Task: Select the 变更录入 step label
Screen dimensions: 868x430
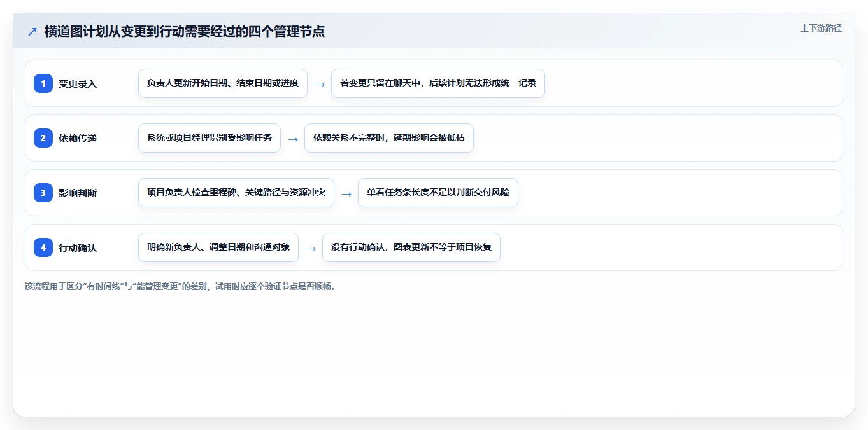Action: pyautogui.click(x=78, y=83)
